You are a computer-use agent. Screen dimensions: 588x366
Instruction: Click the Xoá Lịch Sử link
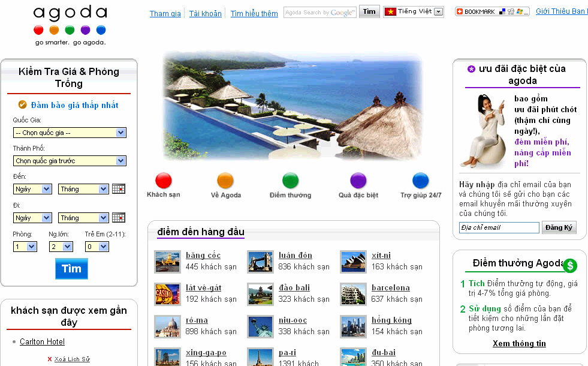pos(72,359)
